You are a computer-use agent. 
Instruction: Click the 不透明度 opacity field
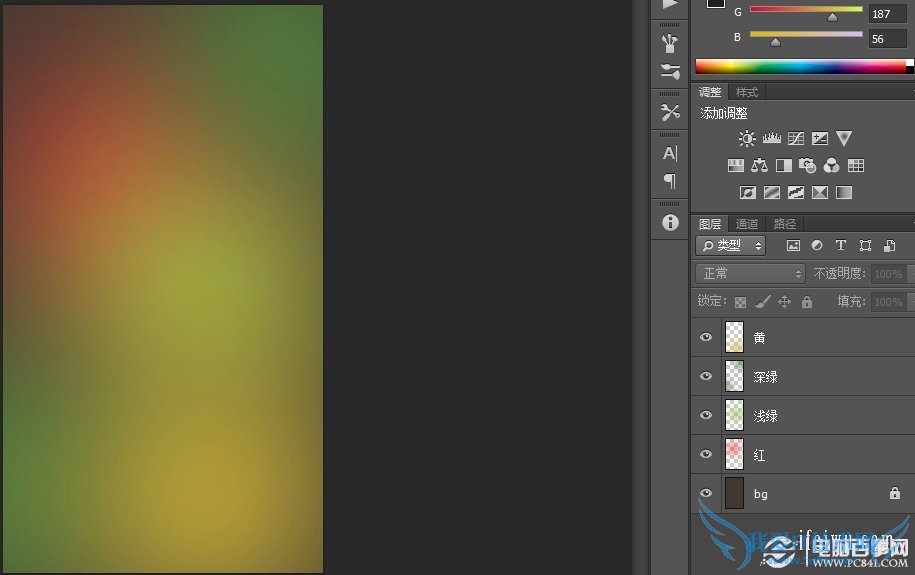point(888,274)
